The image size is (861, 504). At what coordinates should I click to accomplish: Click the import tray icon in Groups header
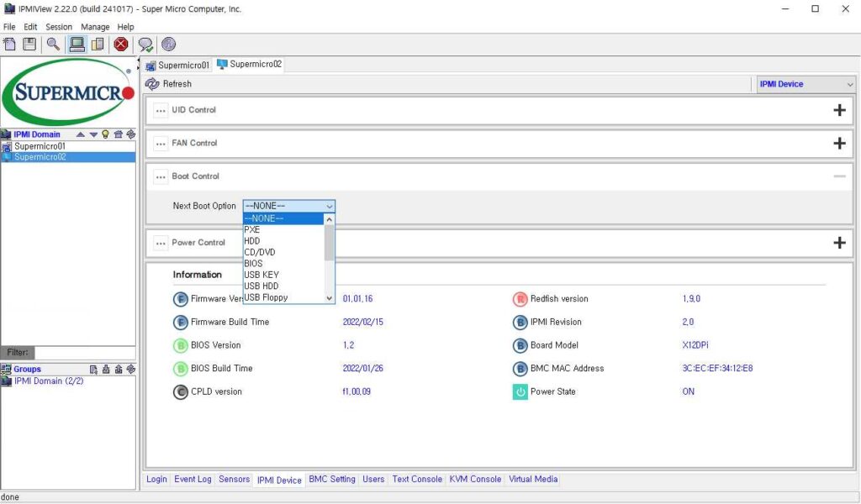click(106, 370)
